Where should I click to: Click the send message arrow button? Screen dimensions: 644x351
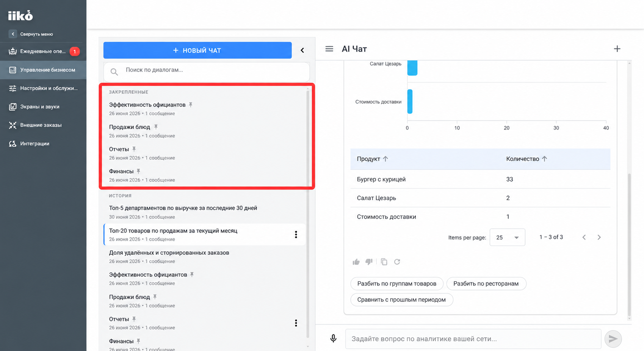(613, 339)
